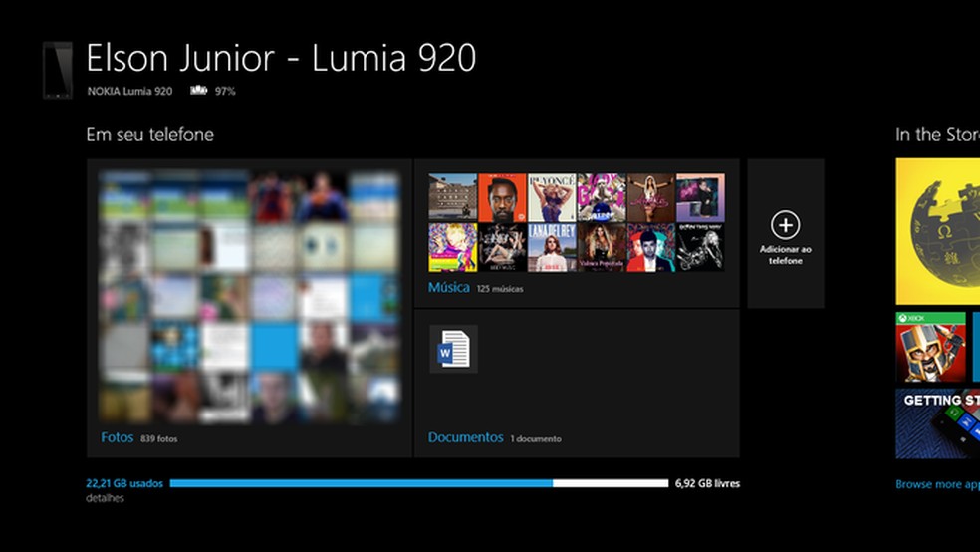Open the Fotos link

tap(118, 437)
